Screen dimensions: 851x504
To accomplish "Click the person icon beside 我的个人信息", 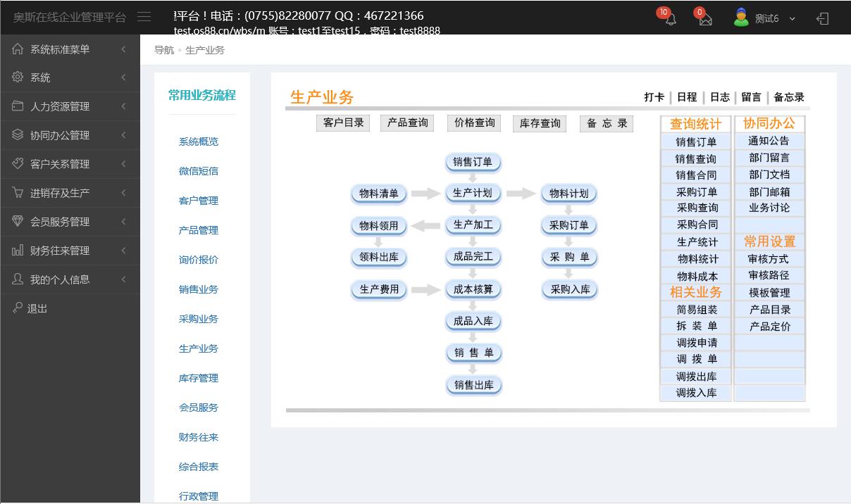I will coord(18,279).
